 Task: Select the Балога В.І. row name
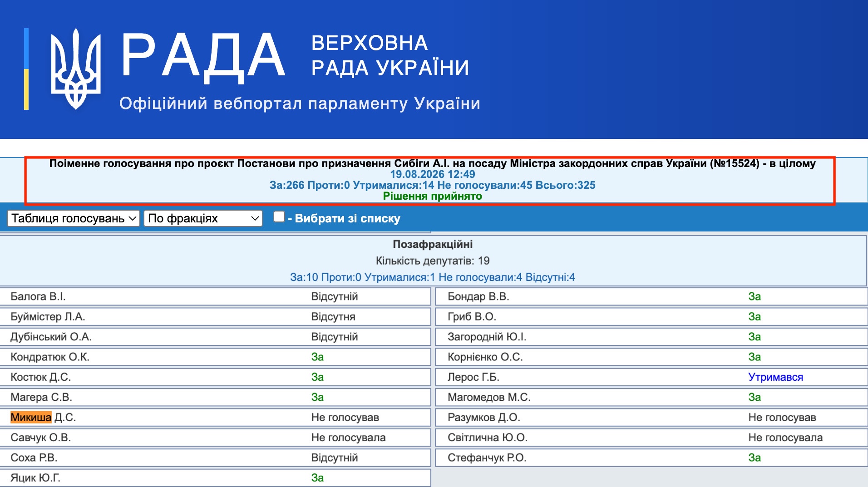tap(38, 296)
